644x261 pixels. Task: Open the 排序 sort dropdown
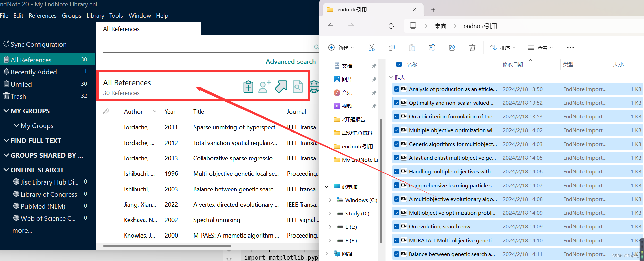(502, 48)
